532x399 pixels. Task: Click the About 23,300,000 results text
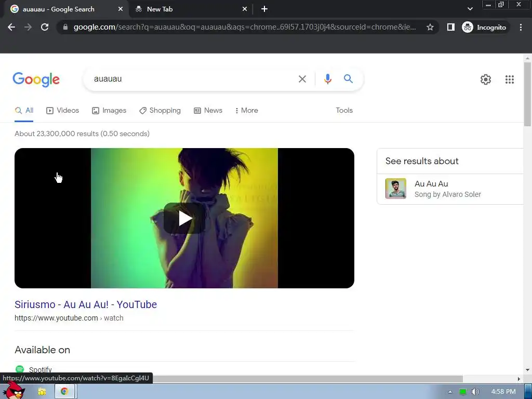pyautogui.click(x=82, y=134)
